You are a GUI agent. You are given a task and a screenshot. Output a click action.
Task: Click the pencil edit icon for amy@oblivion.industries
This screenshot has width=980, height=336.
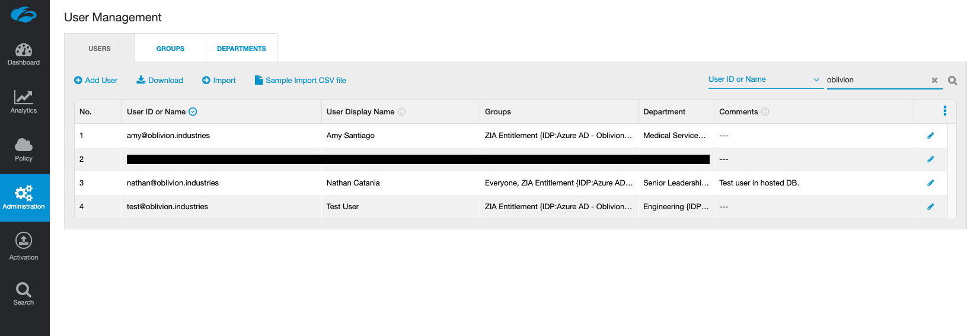pos(930,136)
